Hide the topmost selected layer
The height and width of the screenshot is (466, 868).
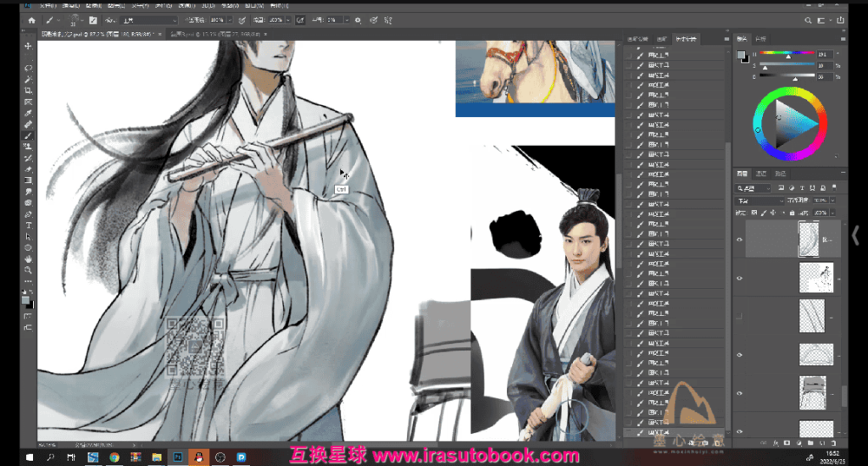(739, 240)
